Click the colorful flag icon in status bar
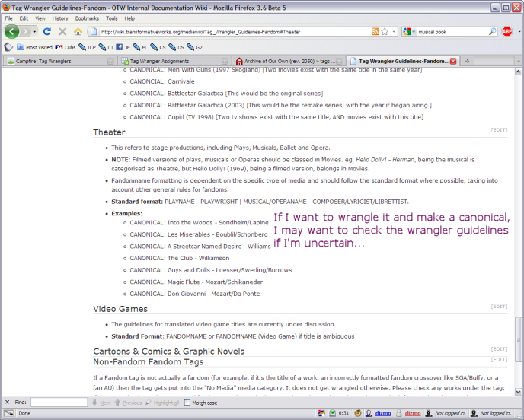524x420 pixels. [x=321, y=413]
